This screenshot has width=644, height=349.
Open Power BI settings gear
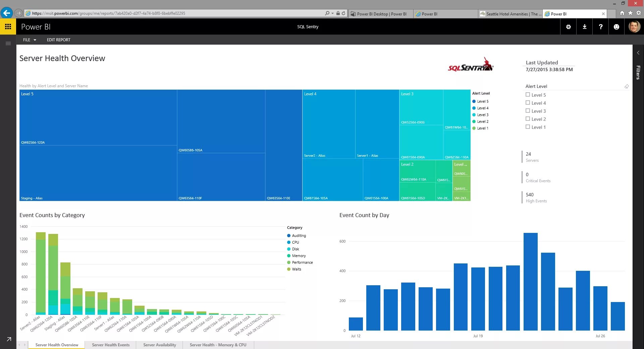pos(568,27)
